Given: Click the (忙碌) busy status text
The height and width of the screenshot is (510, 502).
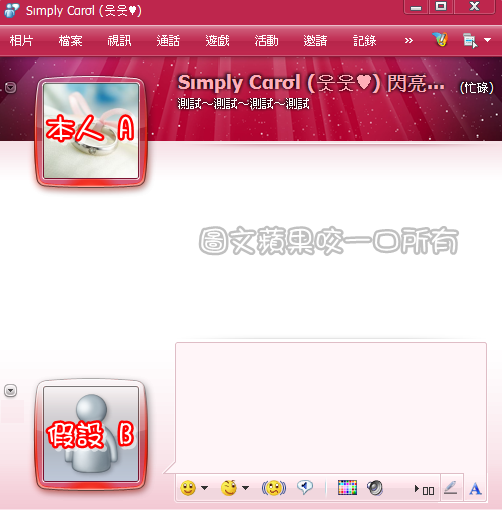Looking at the screenshot, I should [477, 88].
